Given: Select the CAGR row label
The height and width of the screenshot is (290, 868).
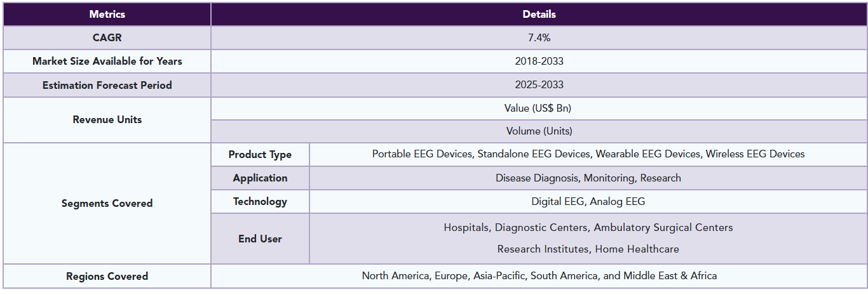Looking at the screenshot, I should [107, 37].
